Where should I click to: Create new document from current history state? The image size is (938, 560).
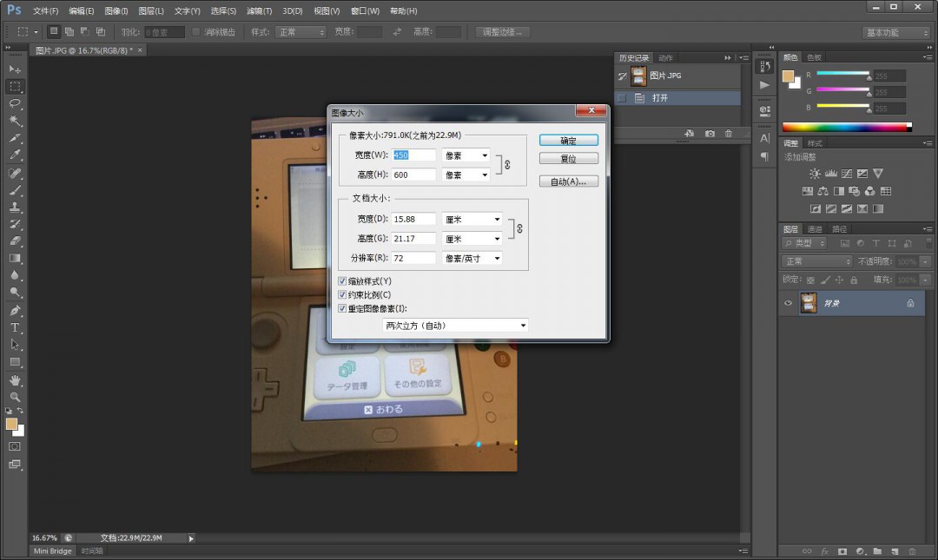click(689, 134)
